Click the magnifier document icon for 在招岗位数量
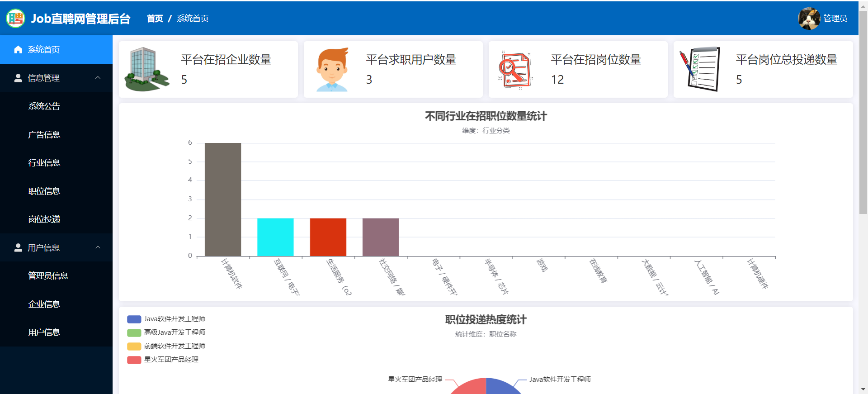The height and width of the screenshot is (394, 868). point(516,70)
